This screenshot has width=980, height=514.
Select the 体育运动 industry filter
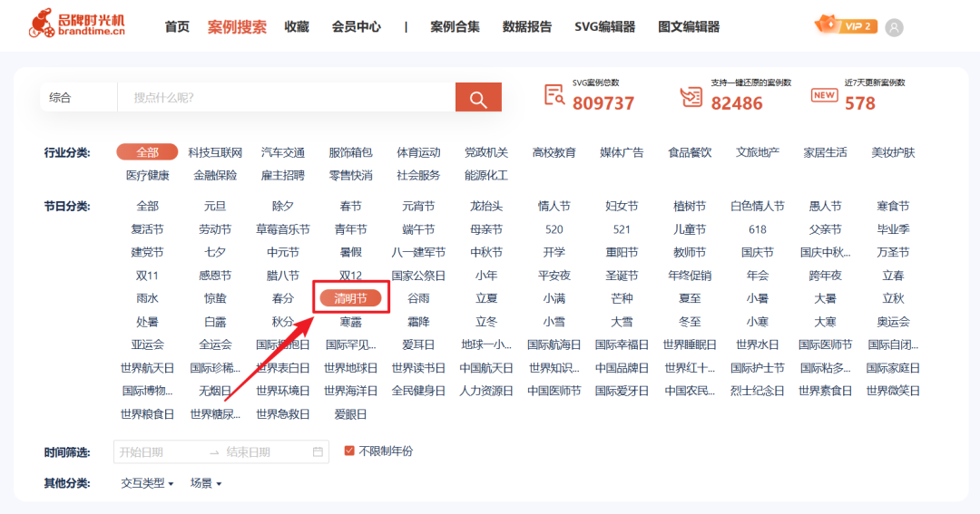coord(418,151)
